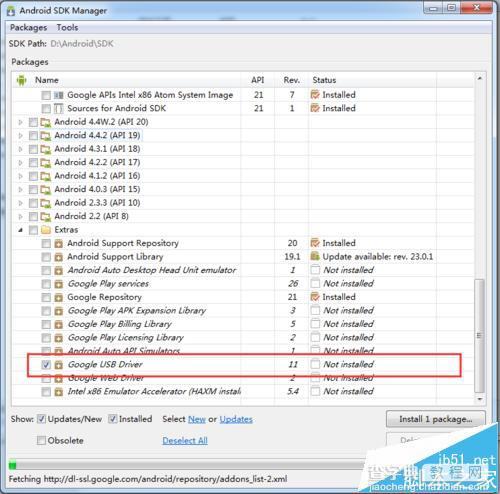This screenshot has height=494, width=500.
Task: Click the Extras folder icon
Action: tap(45, 230)
